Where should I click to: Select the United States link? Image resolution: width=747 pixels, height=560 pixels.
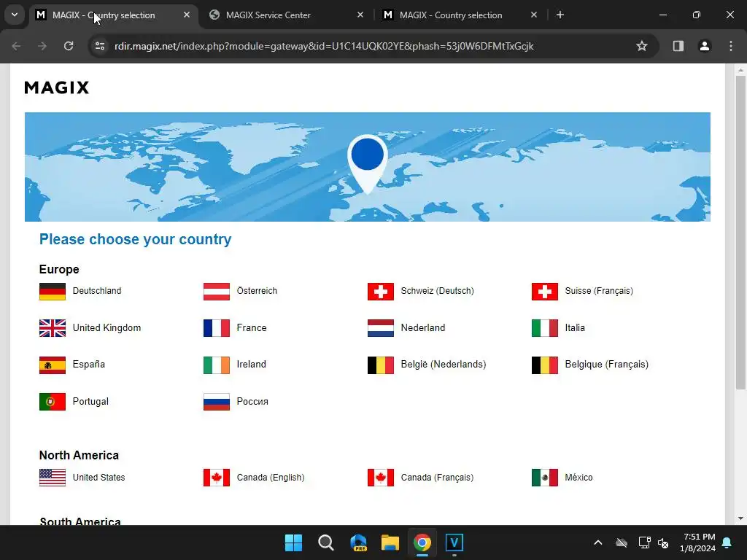98,478
